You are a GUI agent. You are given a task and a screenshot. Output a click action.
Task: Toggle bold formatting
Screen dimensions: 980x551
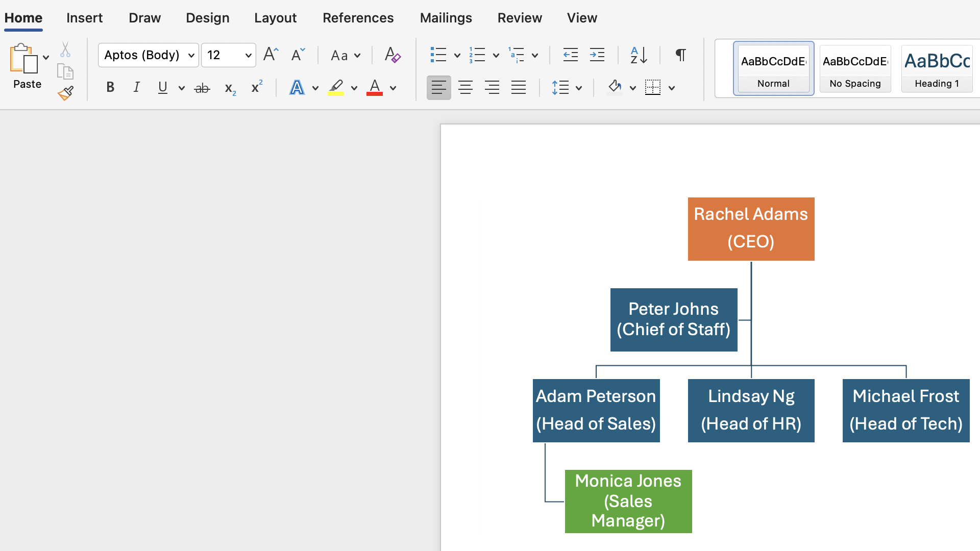pyautogui.click(x=110, y=87)
